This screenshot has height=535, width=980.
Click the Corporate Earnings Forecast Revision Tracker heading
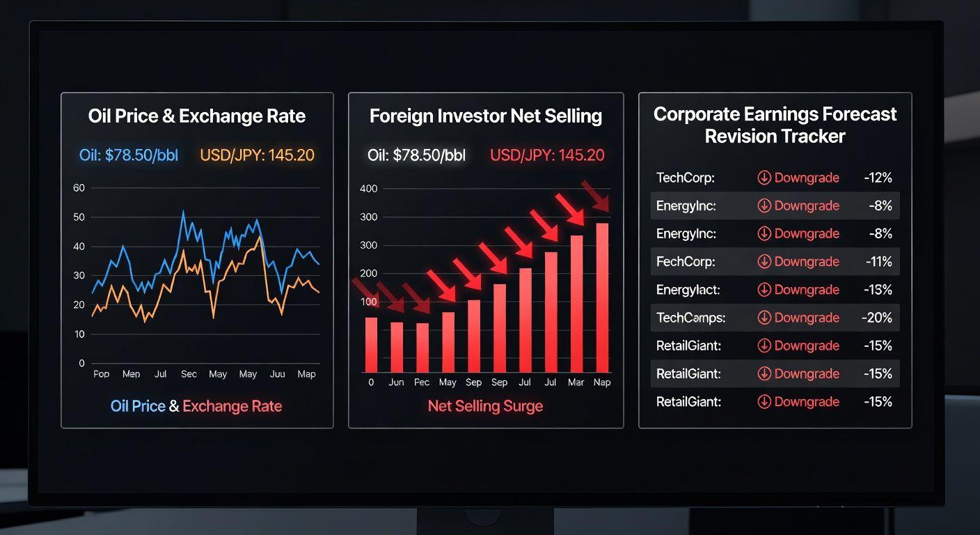(775, 125)
